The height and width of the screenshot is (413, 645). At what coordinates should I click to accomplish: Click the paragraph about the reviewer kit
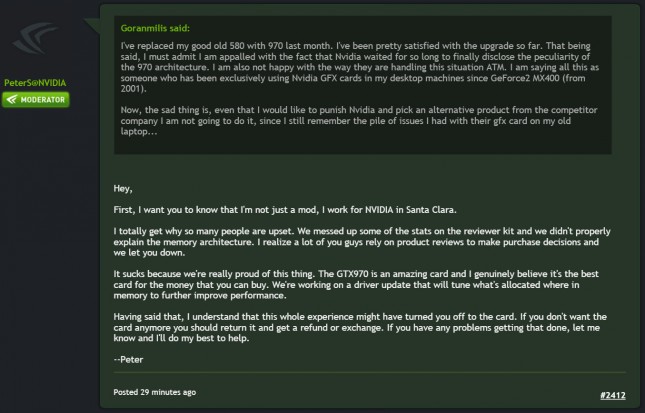(x=362, y=242)
